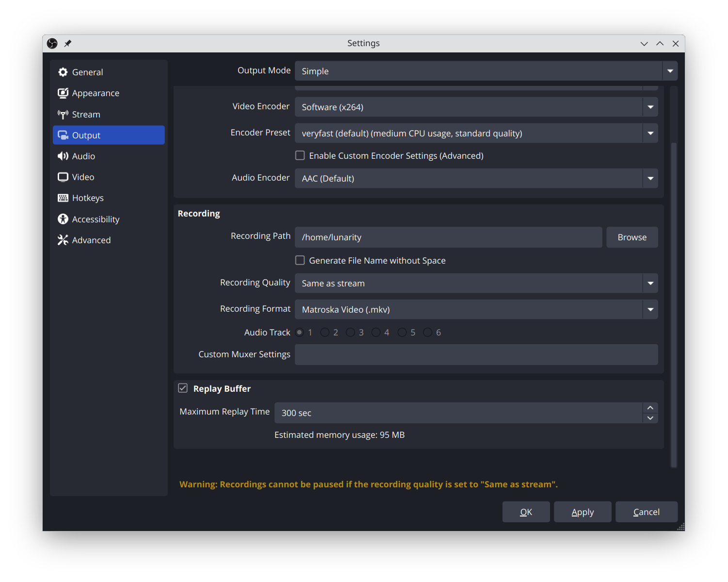Open Advanced settings via the tools icon
The width and height of the screenshot is (728, 582).
(x=63, y=240)
